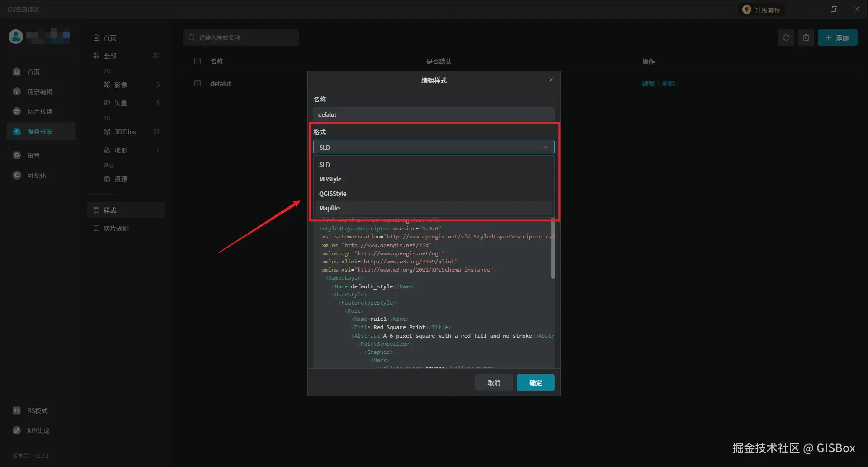Click the 切片规则 icon
This screenshot has width=868, height=467.
coord(96,229)
